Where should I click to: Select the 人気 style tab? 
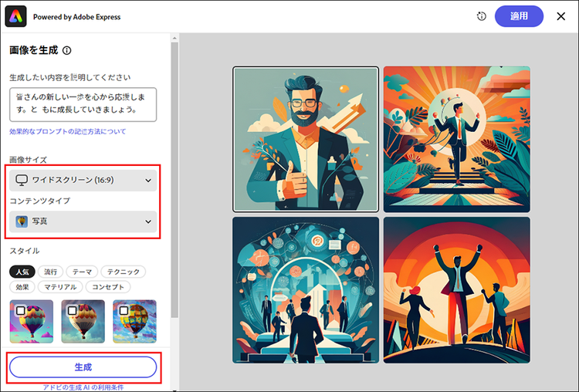(21, 272)
